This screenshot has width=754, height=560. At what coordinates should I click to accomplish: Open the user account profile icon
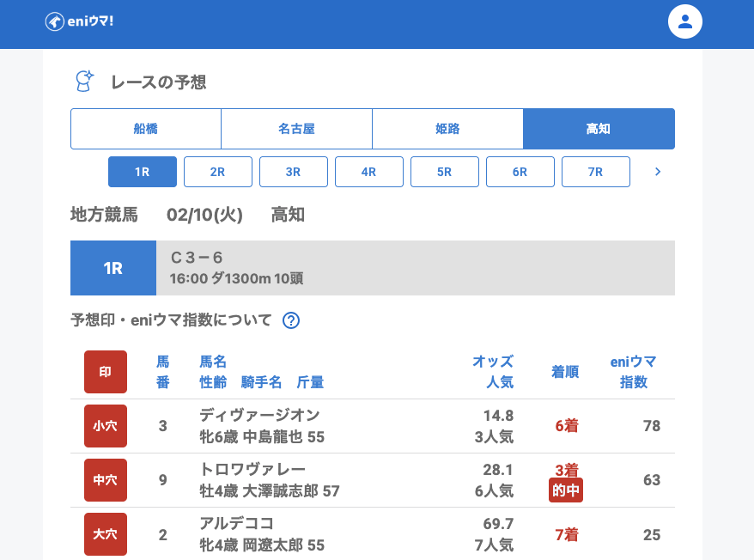[x=684, y=21]
